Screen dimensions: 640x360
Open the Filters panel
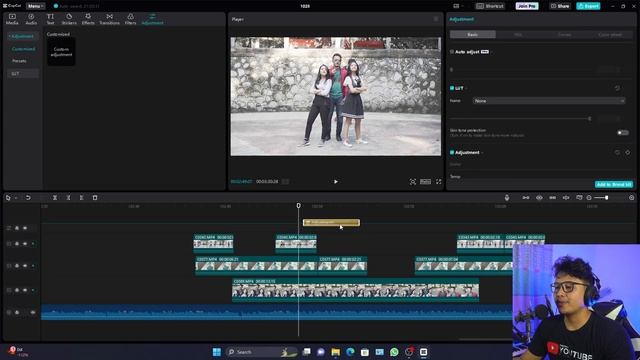131,19
